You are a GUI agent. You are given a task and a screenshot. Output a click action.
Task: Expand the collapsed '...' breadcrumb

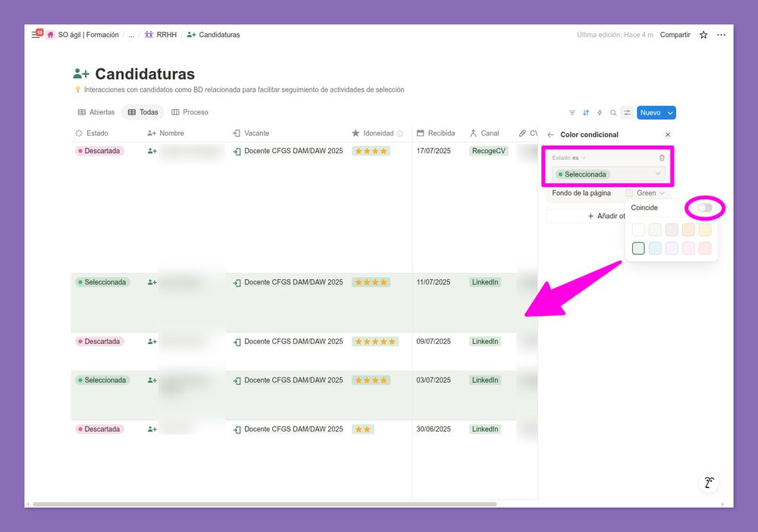pyautogui.click(x=131, y=35)
